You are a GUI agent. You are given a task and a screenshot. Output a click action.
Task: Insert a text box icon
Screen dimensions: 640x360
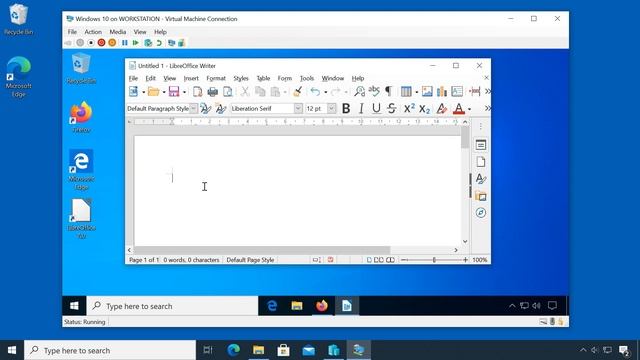coord(457,91)
